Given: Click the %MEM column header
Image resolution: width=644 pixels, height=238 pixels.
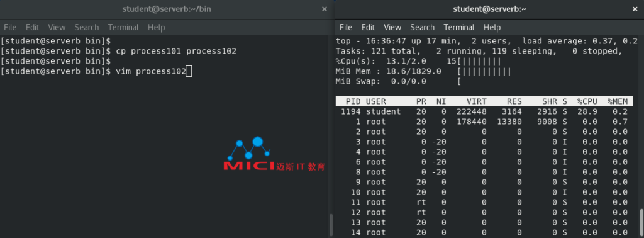Looking at the screenshot, I should (618, 101).
